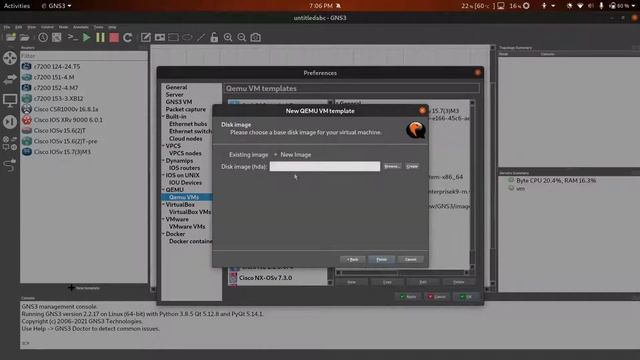Select the Draw line tool

tap(201, 38)
